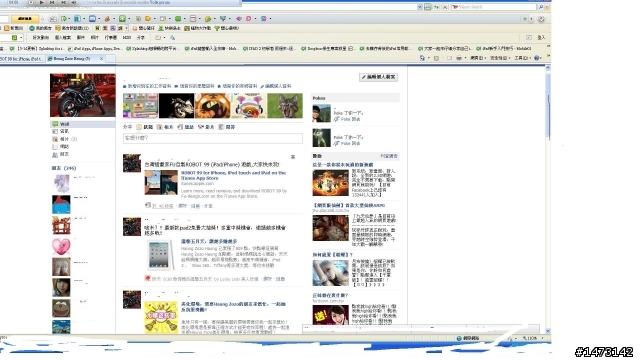
Task: Open the small green-icon combo box dropdown
Action: [21, 38]
